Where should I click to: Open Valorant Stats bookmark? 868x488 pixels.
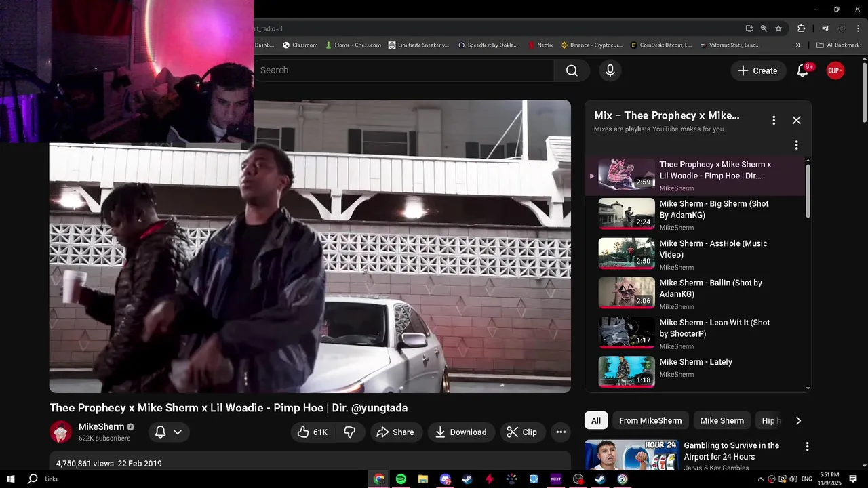click(730, 45)
